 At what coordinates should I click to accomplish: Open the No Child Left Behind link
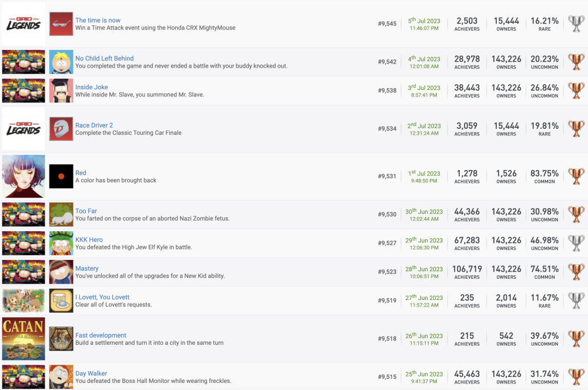(104, 58)
